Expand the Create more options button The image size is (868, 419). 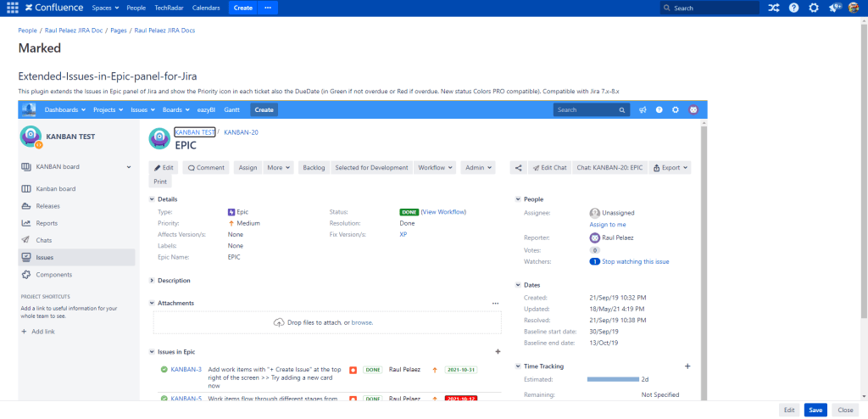pyautogui.click(x=268, y=8)
